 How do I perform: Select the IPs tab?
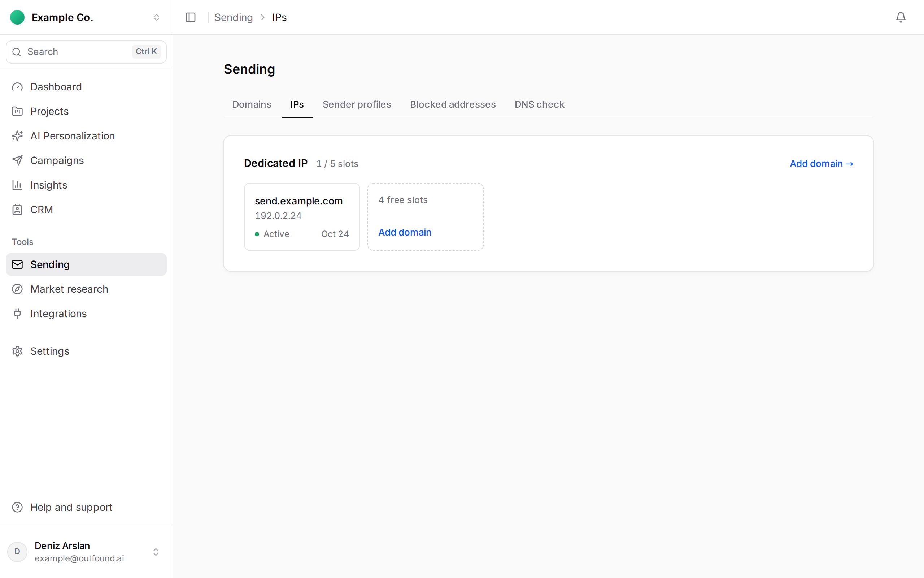297,104
